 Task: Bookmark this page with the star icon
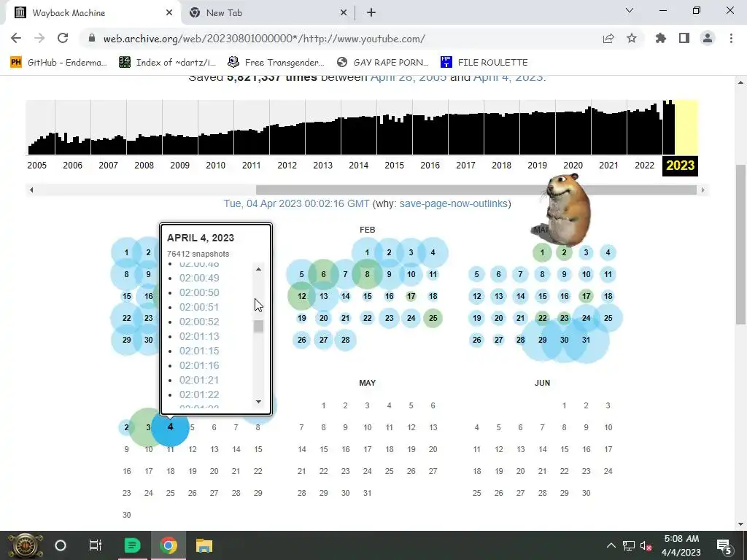(x=631, y=39)
